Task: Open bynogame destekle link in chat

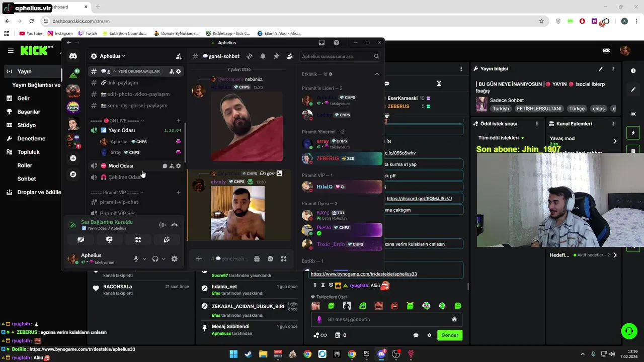Action: point(364,274)
